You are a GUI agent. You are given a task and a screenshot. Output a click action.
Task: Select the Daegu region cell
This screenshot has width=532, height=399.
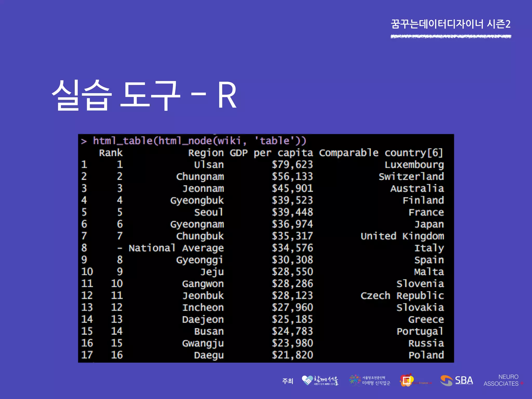coord(209,356)
